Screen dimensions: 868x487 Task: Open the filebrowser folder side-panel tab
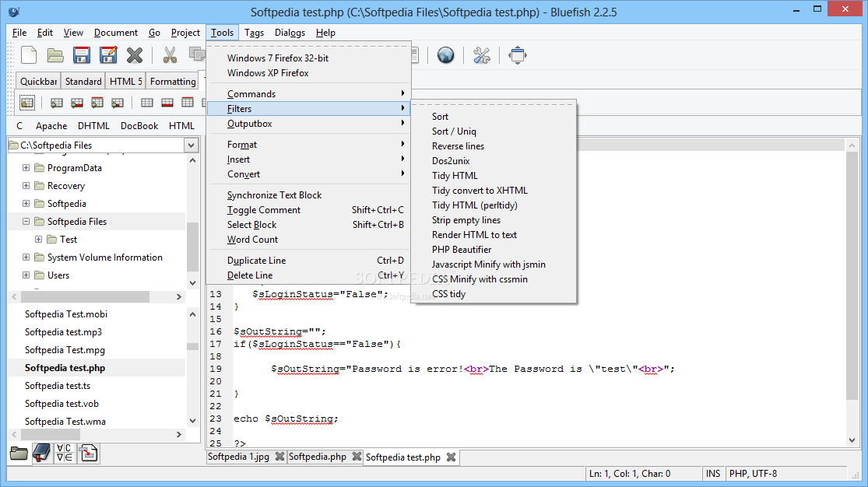click(x=19, y=454)
